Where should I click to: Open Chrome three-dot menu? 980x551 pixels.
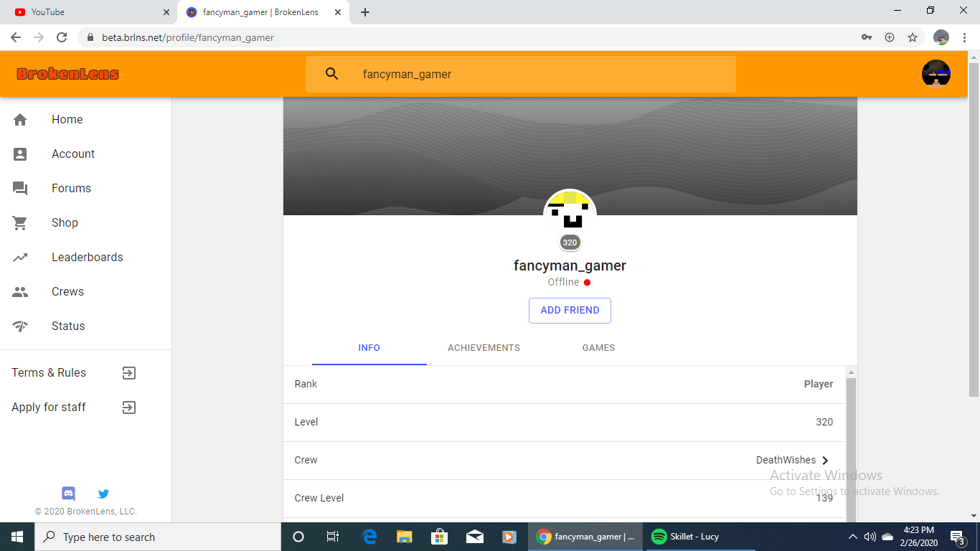(x=964, y=37)
